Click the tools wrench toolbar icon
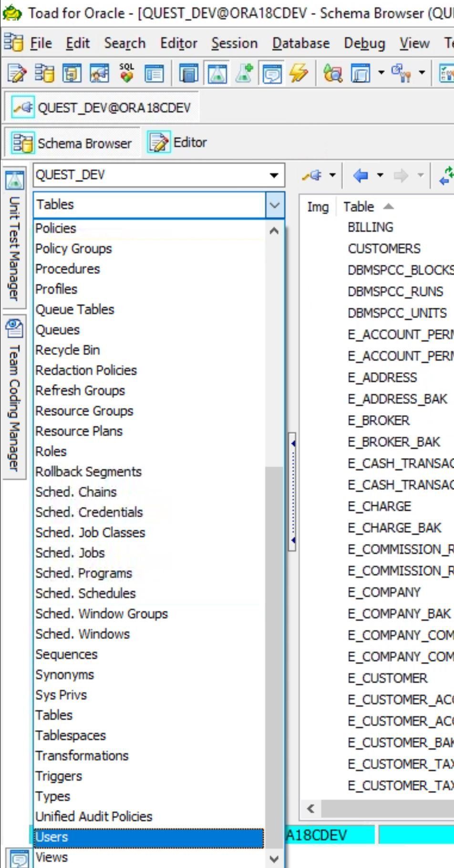 (402, 73)
